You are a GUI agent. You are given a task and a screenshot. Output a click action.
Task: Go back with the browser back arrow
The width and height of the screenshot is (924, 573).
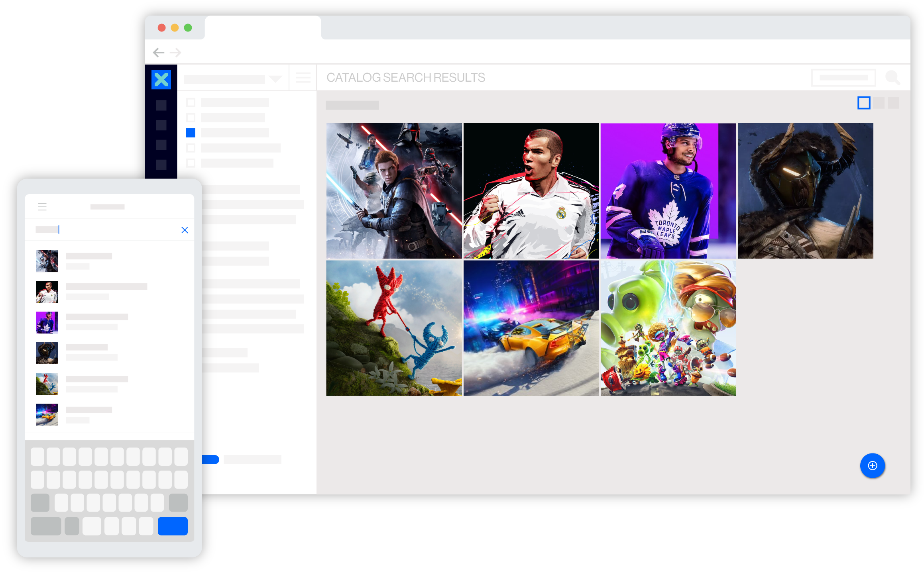(158, 52)
